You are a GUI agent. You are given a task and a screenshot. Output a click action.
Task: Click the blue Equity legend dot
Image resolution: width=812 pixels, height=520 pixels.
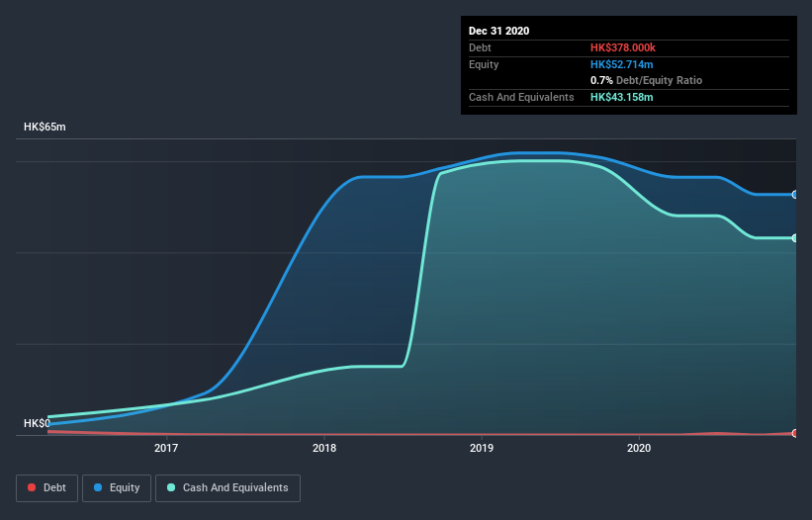click(98, 487)
